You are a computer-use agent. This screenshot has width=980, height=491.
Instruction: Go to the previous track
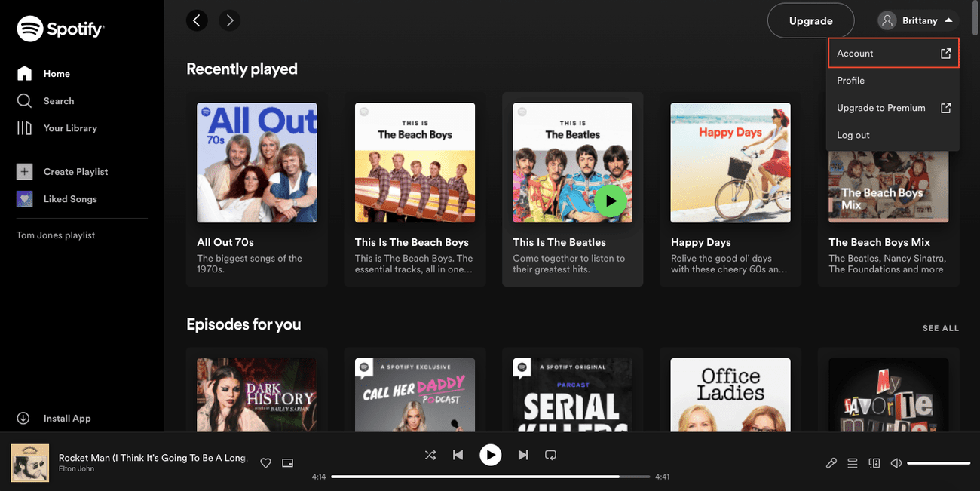(458, 455)
